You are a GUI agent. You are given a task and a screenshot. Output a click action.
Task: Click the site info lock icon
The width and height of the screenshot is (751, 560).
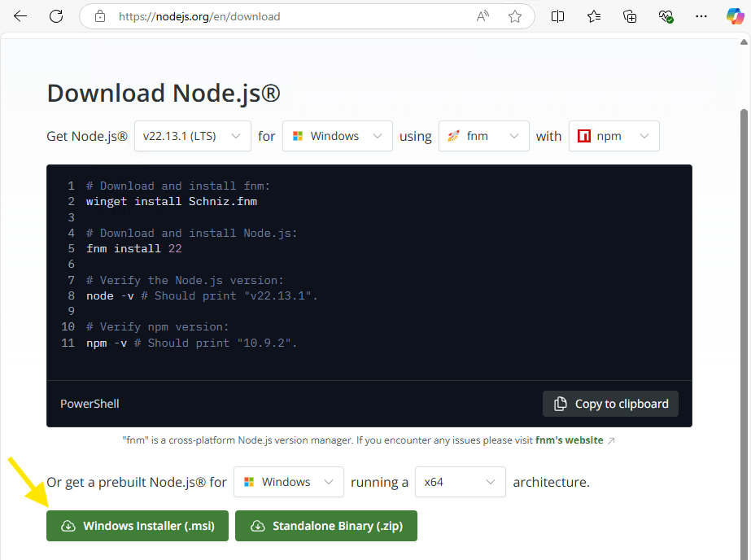100,16
